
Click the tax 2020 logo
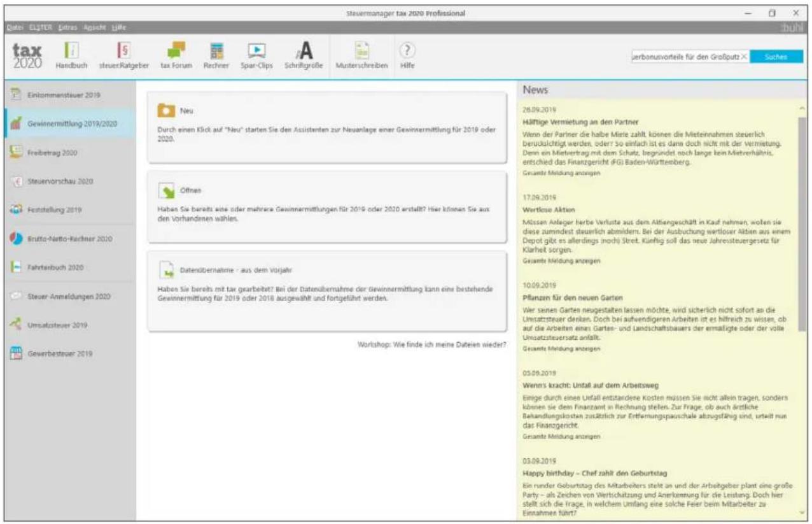tap(27, 57)
